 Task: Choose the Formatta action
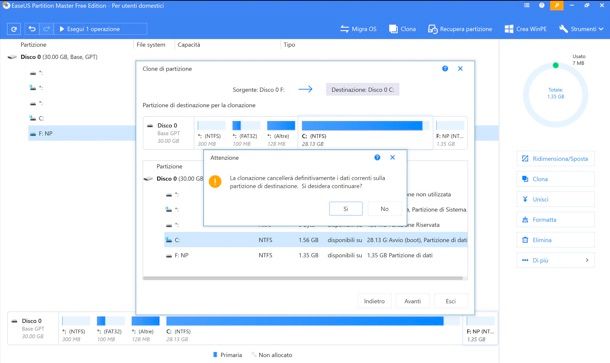pos(556,220)
